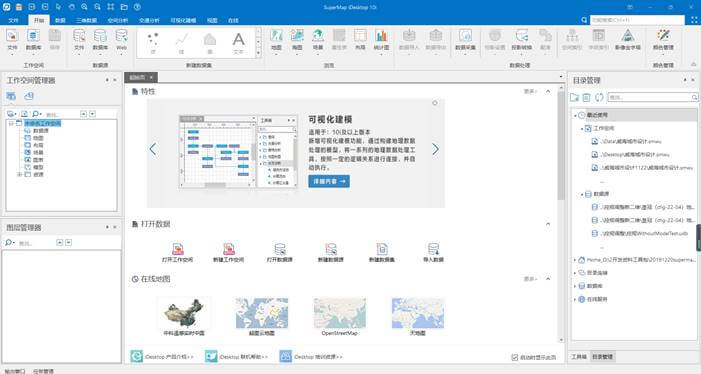The image size is (701, 374).
Task: Switch to the 空间分析 ribbon tab
Action: pyautogui.click(x=118, y=21)
